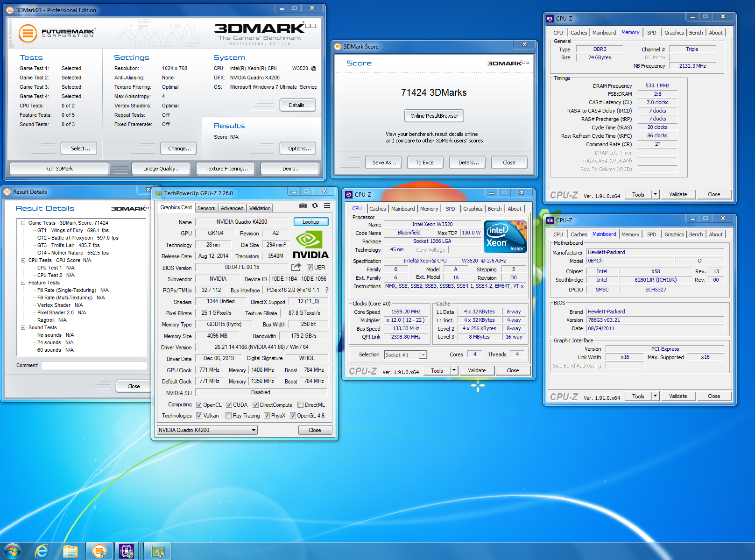Open Tools dropdown arrow in CPU-Z Mainboard window
Viewport: 755px width, 560px height.
coord(655,396)
